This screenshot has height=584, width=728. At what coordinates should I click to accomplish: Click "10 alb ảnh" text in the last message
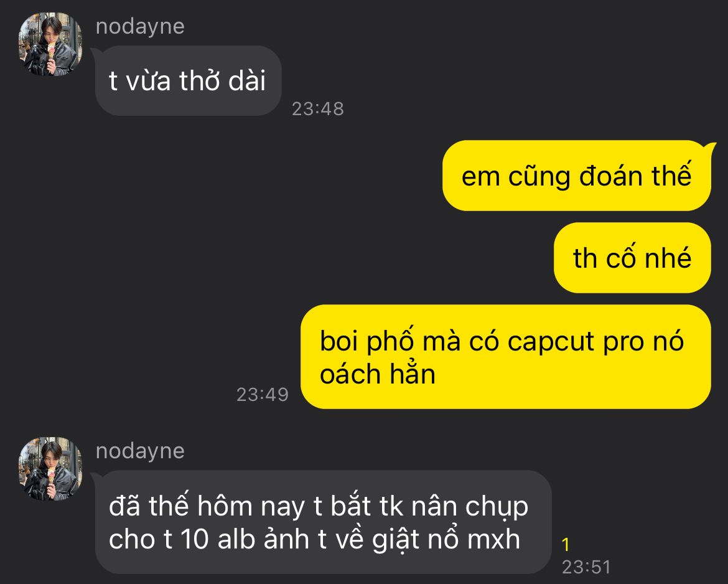[245, 539]
